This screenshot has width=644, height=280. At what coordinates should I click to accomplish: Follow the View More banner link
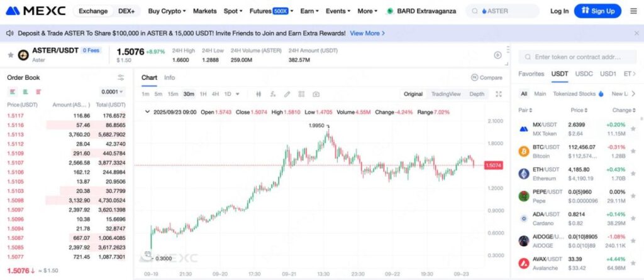coord(367,33)
